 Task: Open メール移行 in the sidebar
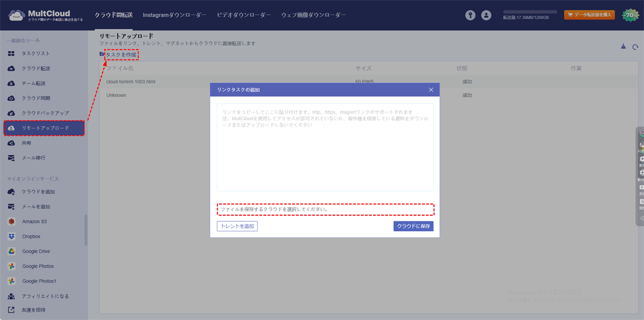33,158
